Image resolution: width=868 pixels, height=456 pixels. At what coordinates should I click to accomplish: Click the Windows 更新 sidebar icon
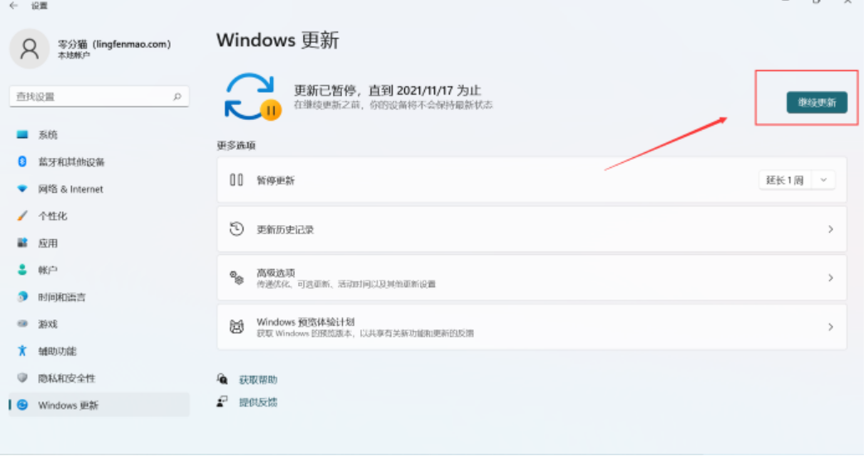pyautogui.click(x=22, y=405)
